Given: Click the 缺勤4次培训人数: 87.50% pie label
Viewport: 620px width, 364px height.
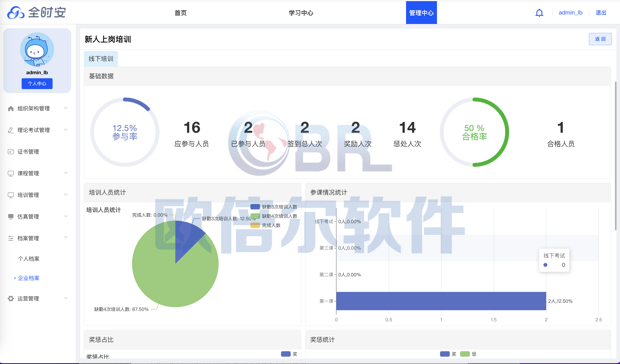Looking at the screenshot, I should (121, 309).
